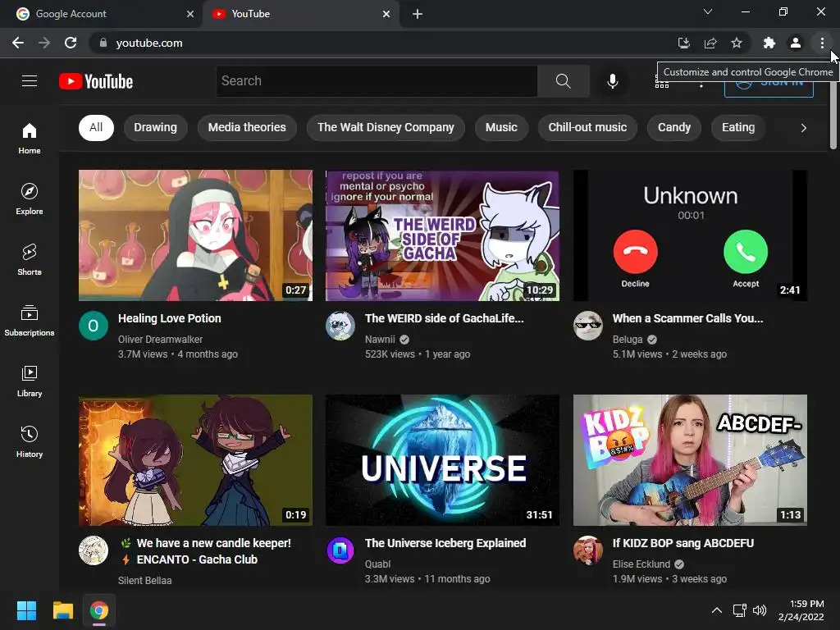Open the volume tray icon

click(760, 610)
